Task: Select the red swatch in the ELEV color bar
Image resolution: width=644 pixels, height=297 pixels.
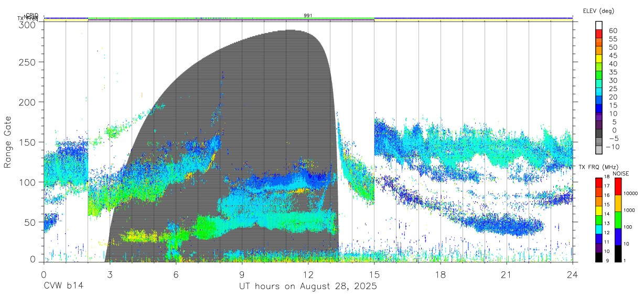Action: (x=599, y=34)
